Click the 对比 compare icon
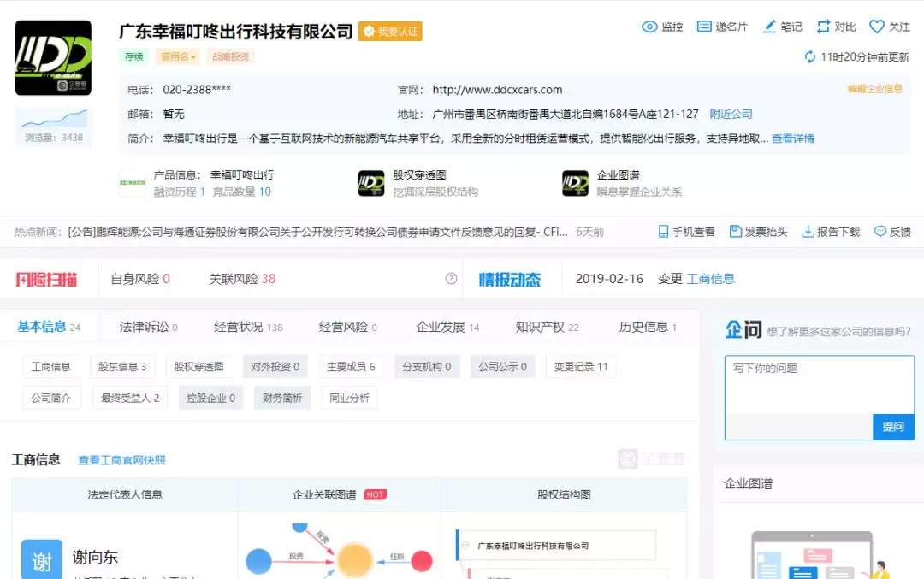 click(824, 27)
